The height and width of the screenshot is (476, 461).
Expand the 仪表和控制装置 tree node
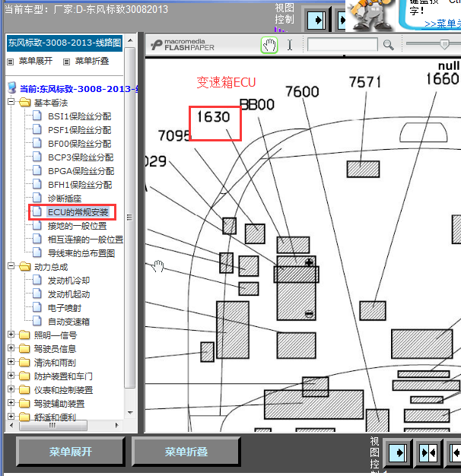pos(11,389)
